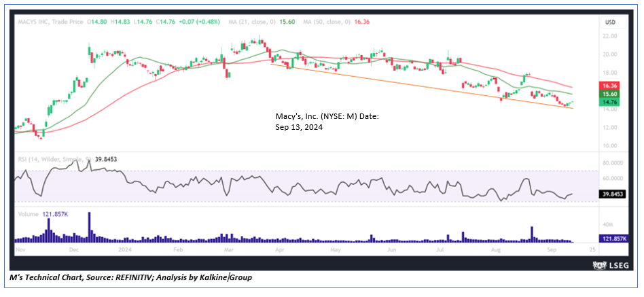The image size is (644, 297).
Task: Click the Jul label on the time axis
Action: (x=440, y=249)
